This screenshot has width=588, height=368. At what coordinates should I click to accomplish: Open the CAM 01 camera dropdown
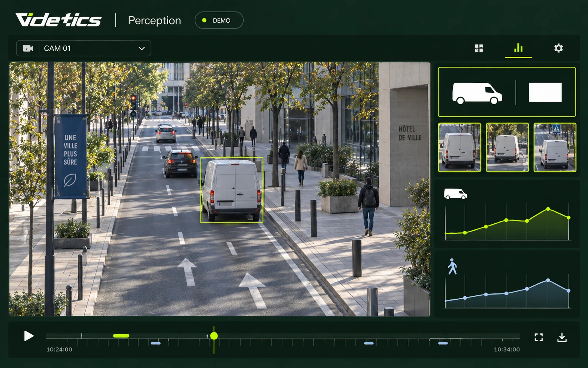coord(83,48)
